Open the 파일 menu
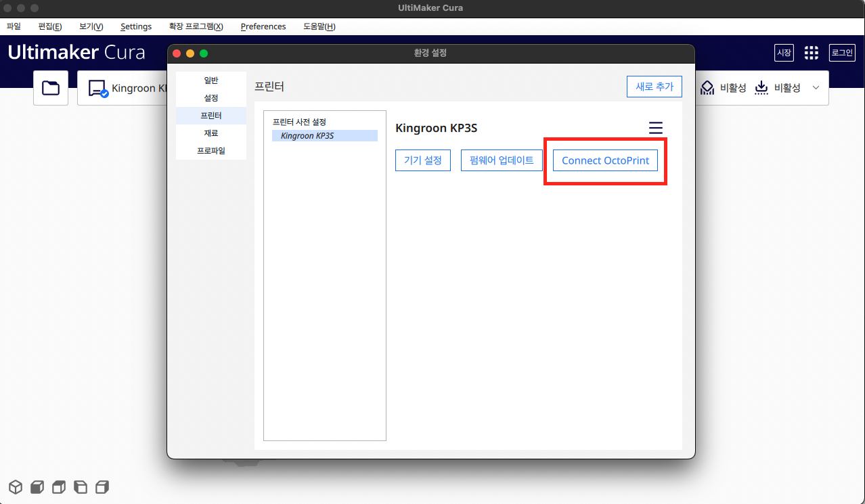865x504 pixels. coord(14,26)
